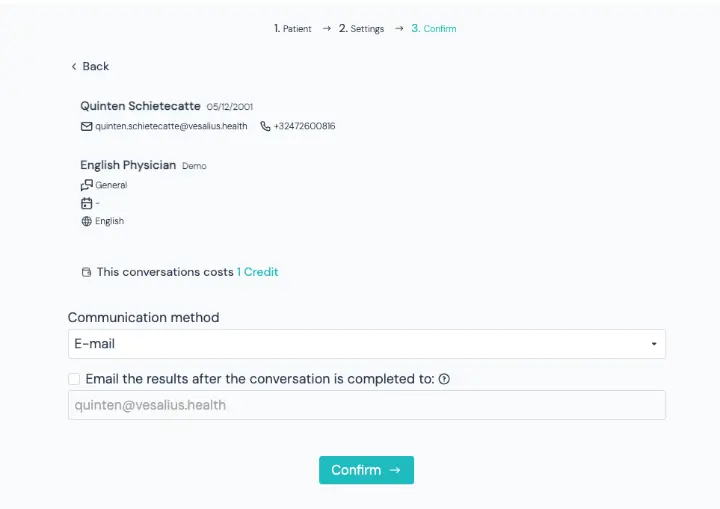Go to step 2 Settings
The image size is (720, 509).
[x=361, y=28]
